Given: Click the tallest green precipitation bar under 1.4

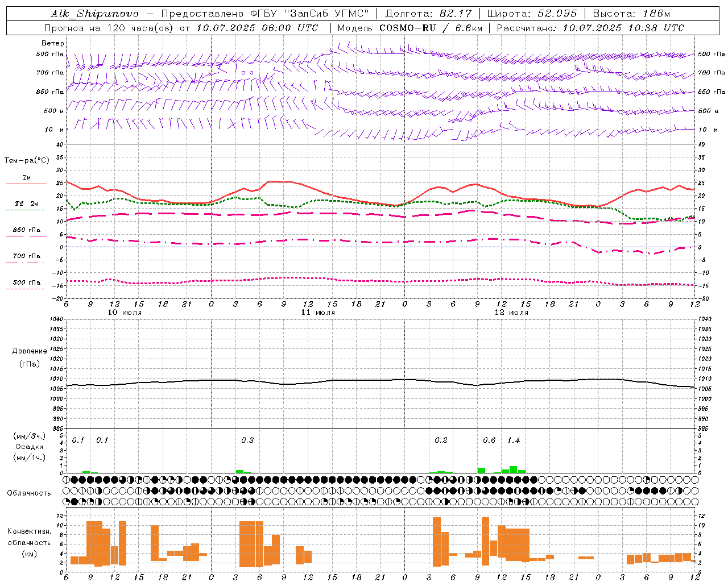Looking at the screenshot, I should pyautogui.click(x=513, y=469).
